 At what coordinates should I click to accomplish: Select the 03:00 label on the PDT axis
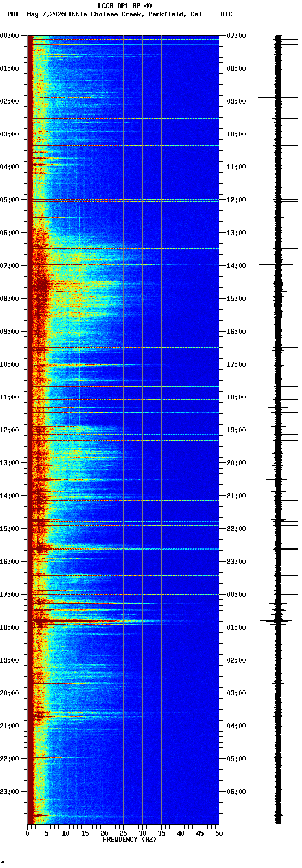(10, 134)
